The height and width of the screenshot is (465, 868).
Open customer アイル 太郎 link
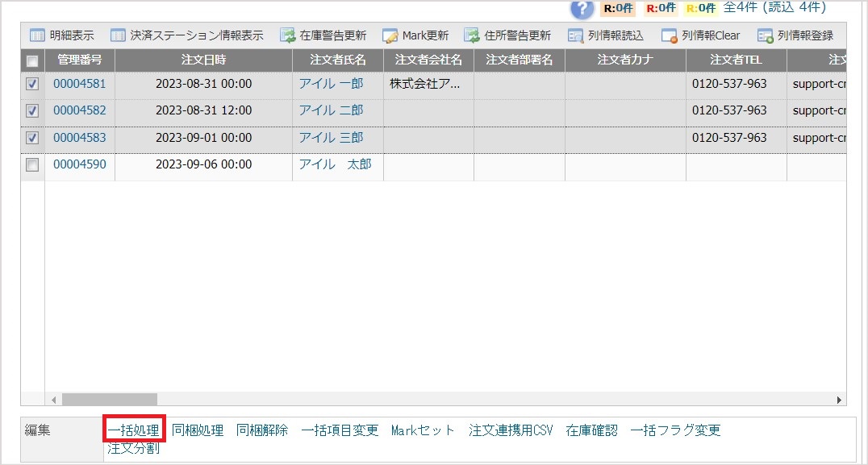335,164
